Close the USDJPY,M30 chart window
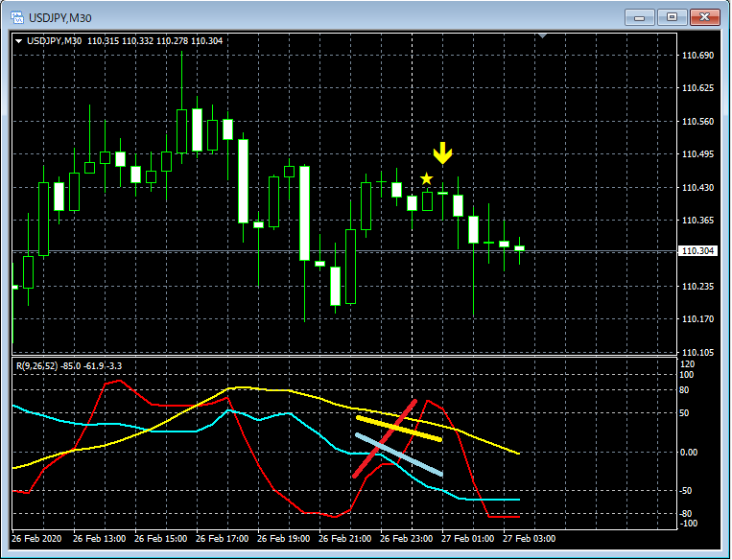 [704, 17]
